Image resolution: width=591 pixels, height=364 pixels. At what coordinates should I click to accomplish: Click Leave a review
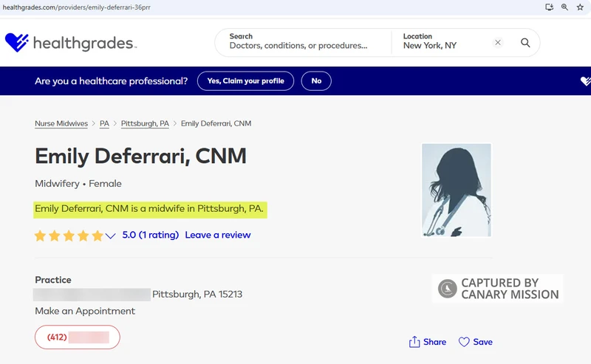coord(217,235)
